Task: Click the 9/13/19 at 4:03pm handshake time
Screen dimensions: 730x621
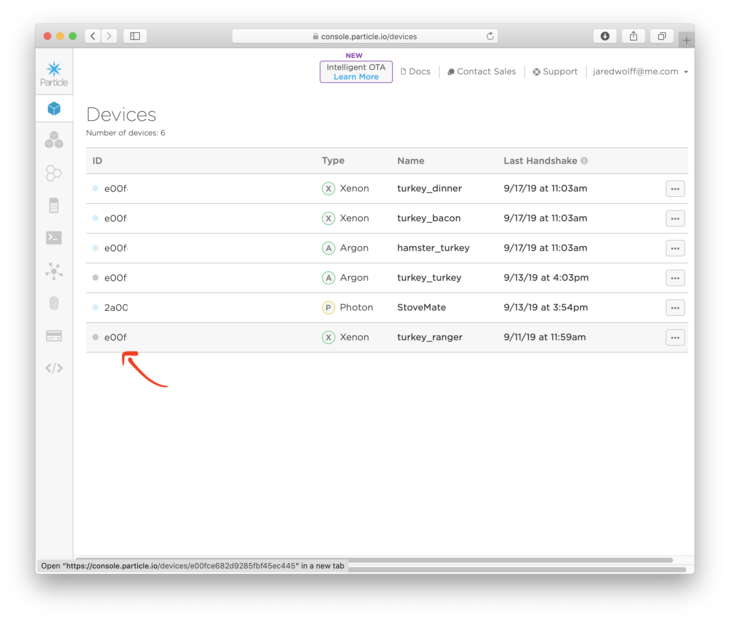Action: click(x=546, y=278)
